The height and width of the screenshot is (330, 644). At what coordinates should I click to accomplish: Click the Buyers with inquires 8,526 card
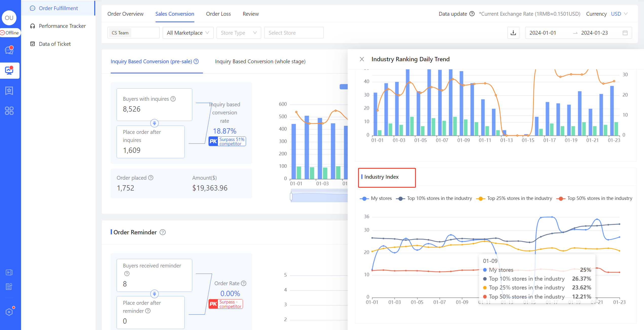(x=154, y=105)
